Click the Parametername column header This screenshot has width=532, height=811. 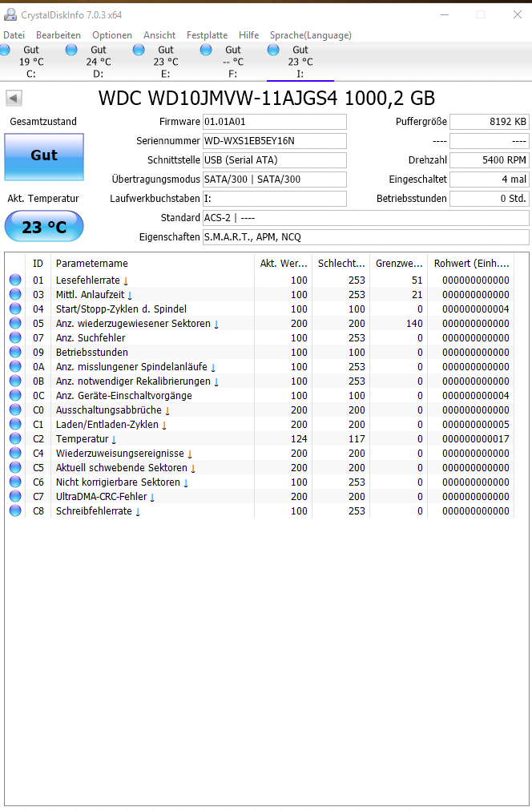click(152, 264)
